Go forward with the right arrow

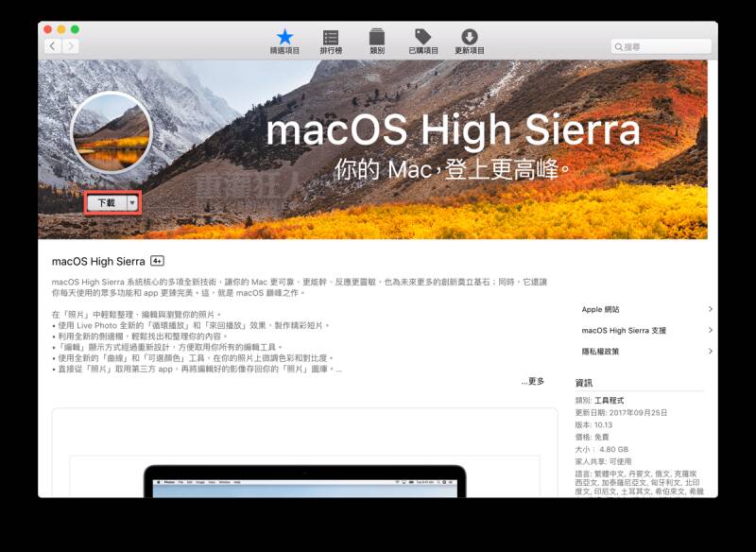[x=70, y=46]
